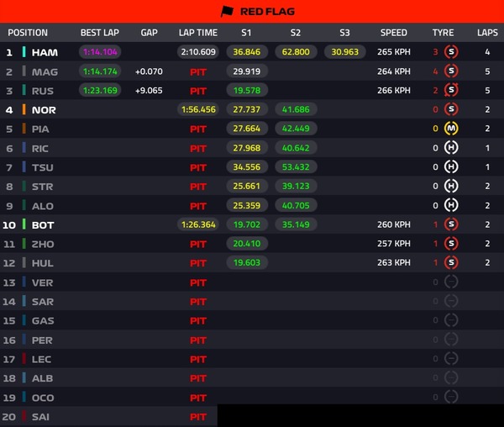The width and height of the screenshot is (504, 427).
Task: Click the teal team color bar beside HAM
Action: [x=24, y=52]
